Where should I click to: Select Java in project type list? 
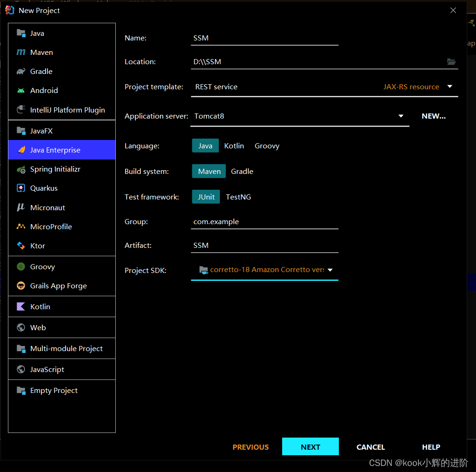click(62, 33)
